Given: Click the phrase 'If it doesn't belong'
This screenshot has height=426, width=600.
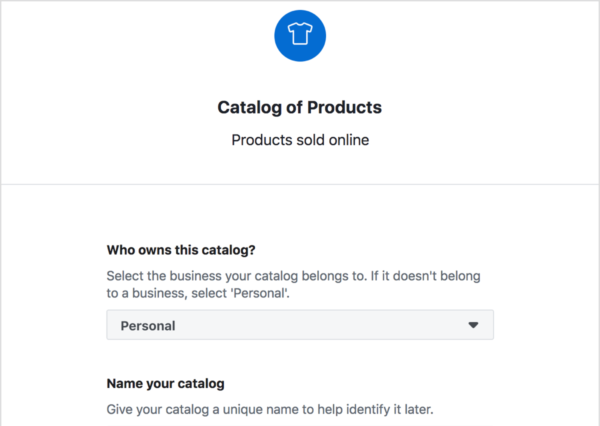Looking at the screenshot, I should point(425,276).
